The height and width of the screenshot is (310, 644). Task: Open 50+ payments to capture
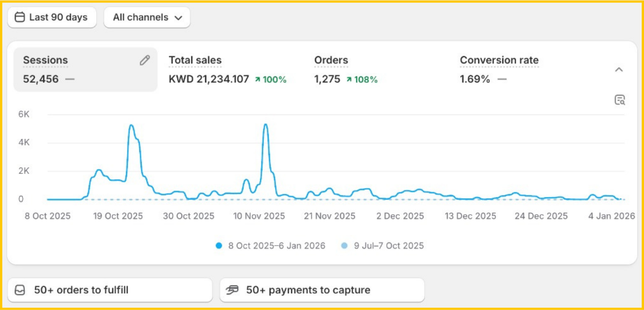tap(322, 290)
